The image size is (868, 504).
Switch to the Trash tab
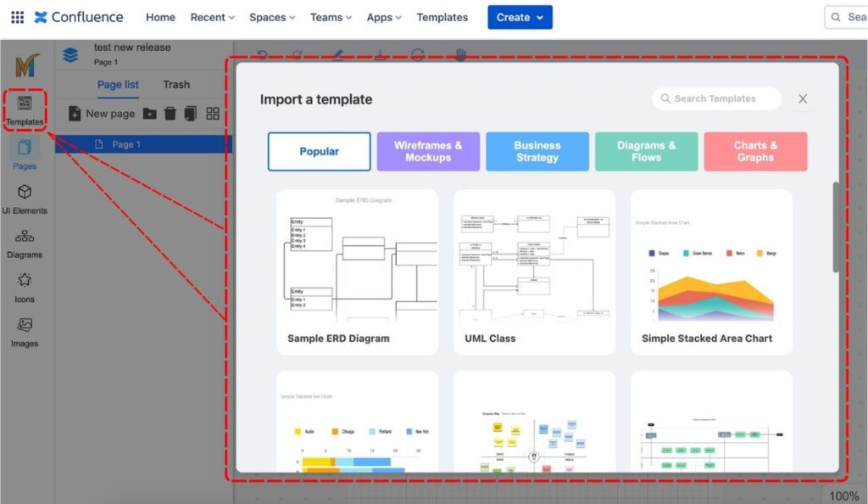point(176,84)
